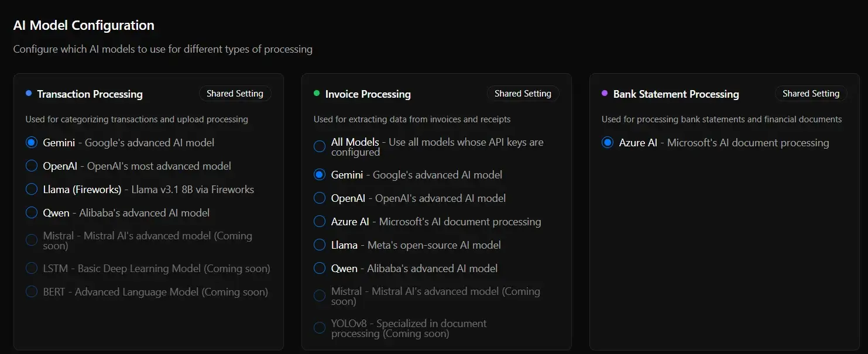Choose Qwen under Invoice Processing
This screenshot has height=354, width=868.
click(x=320, y=268)
